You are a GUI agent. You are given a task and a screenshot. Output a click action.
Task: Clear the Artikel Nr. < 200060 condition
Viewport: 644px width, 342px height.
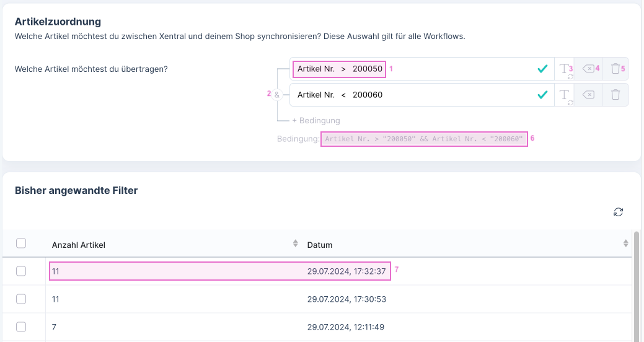[x=588, y=95]
